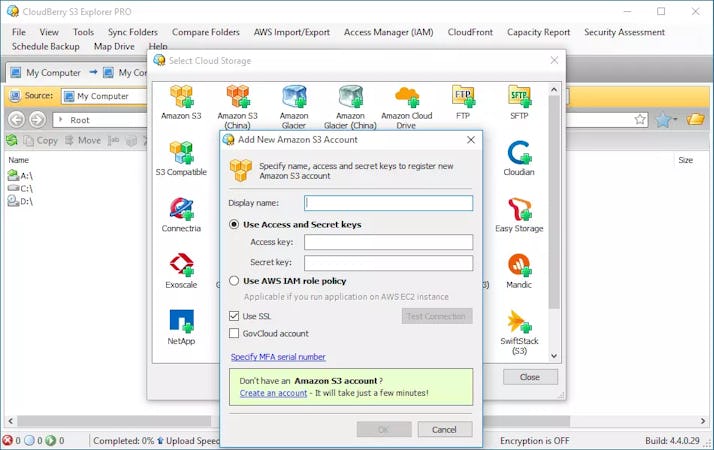The width and height of the screenshot is (714, 450).
Task: Pick the Amazon Glacier storage icon
Action: 294,97
